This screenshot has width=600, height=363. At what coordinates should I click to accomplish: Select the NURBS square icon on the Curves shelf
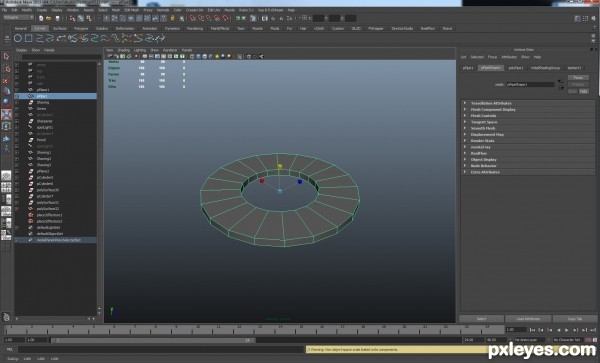coord(29,38)
